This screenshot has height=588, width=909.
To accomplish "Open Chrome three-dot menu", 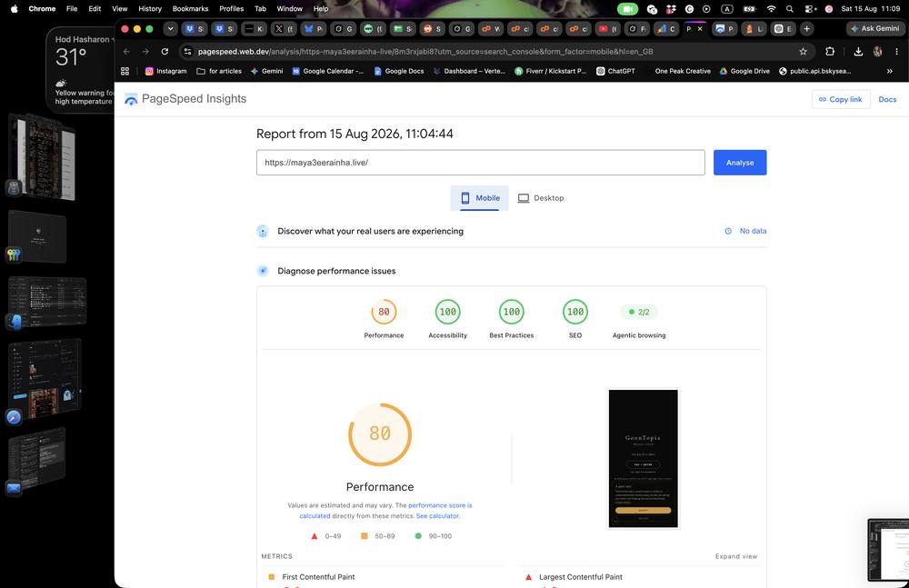I will pyautogui.click(x=896, y=52).
